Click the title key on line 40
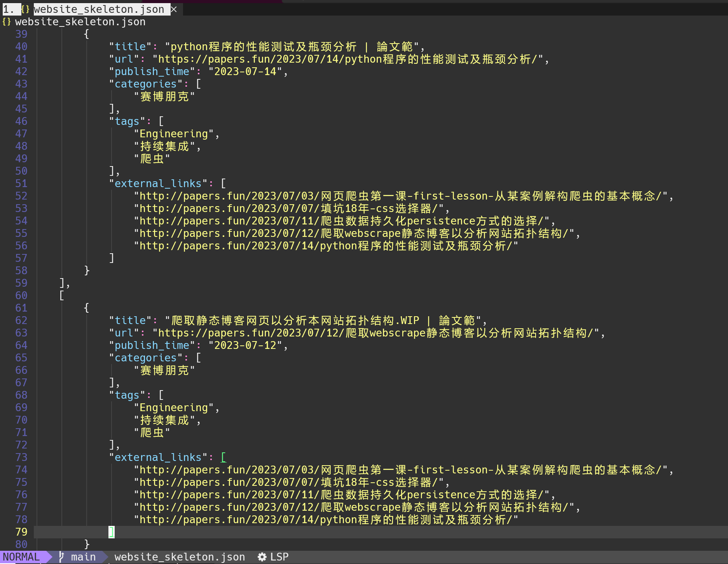 [x=130, y=47]
